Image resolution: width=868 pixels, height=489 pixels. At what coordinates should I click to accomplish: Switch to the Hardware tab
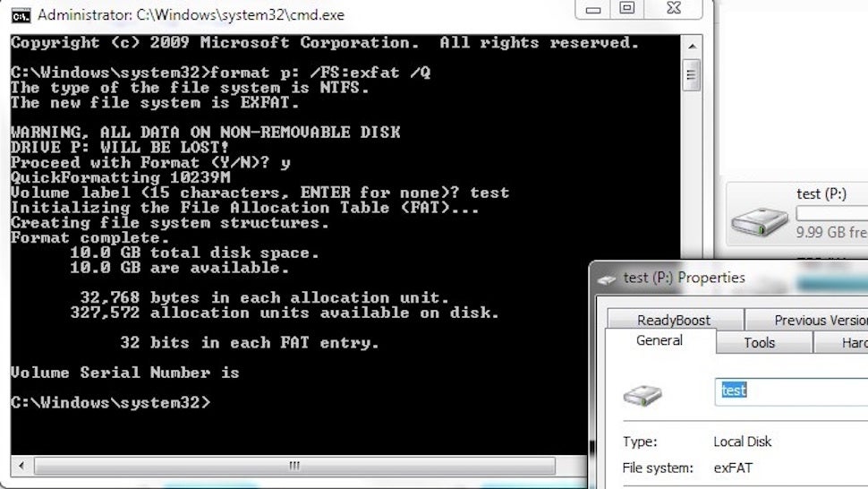pyautogui.click(x=841, y=343)
